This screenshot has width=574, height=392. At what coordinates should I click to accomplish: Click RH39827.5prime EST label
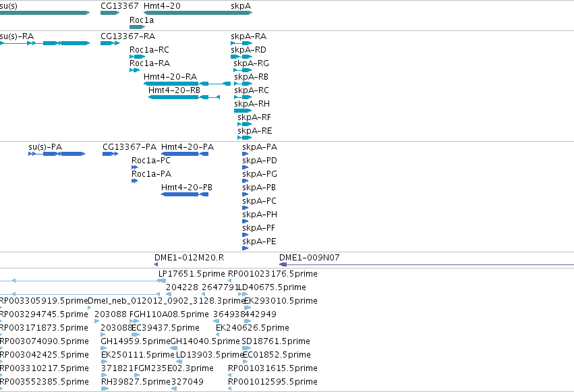(136, 383)
